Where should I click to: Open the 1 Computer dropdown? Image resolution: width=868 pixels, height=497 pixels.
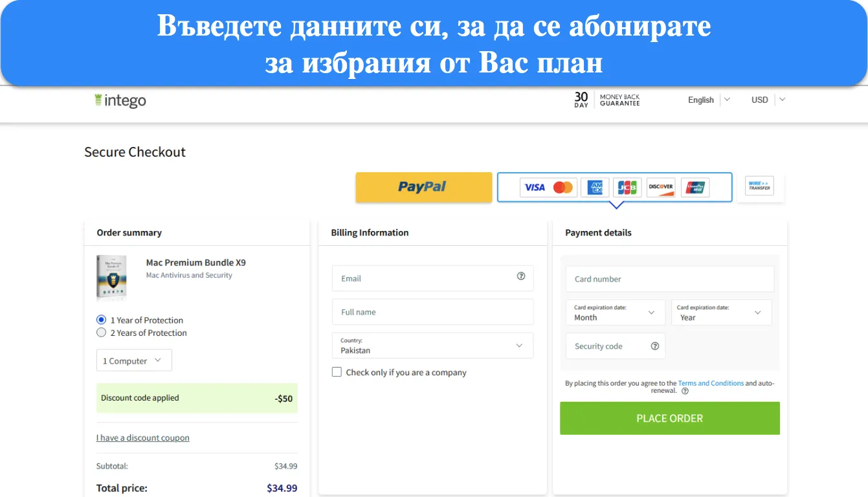point(134,360)
